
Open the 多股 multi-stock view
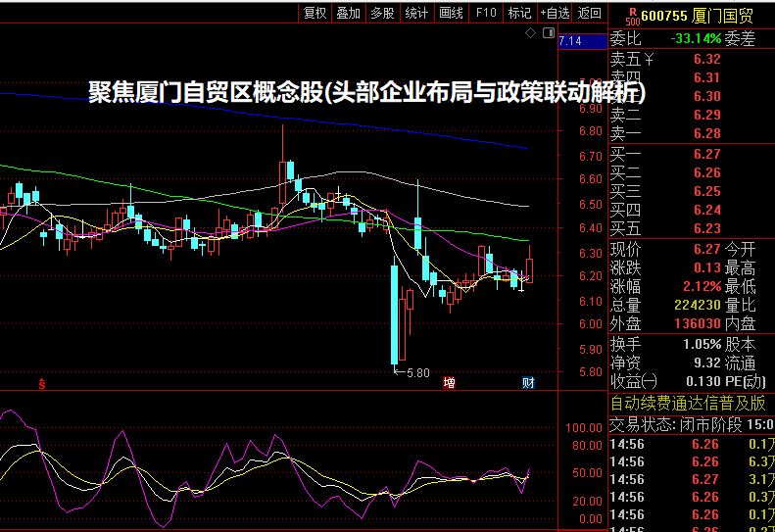(x=382, y=14)
